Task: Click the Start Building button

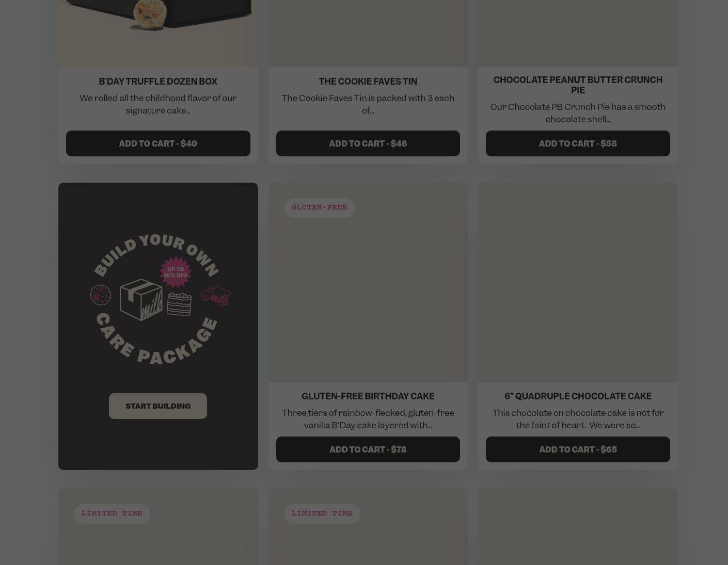Action: [x=158, y=406]
